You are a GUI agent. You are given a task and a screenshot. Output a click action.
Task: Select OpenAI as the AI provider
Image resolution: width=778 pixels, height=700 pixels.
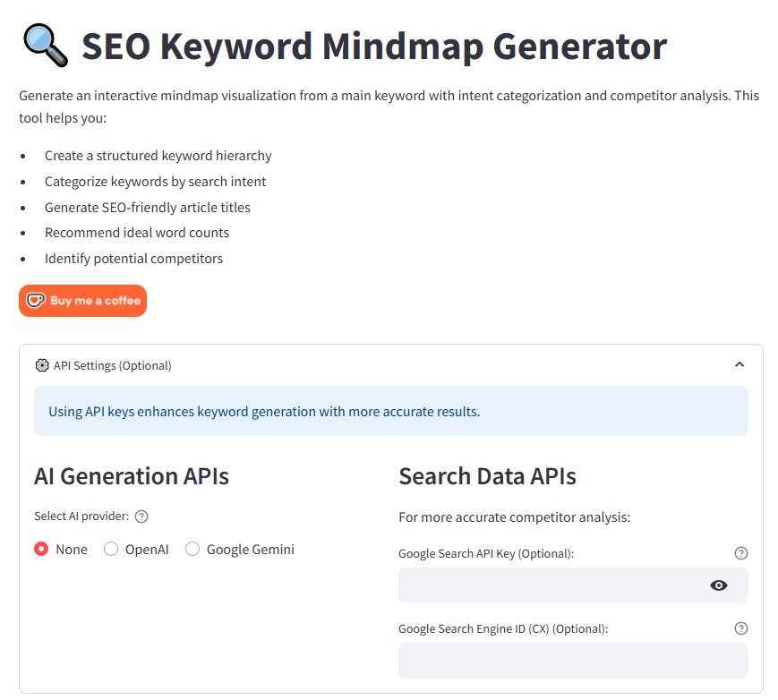111,549
